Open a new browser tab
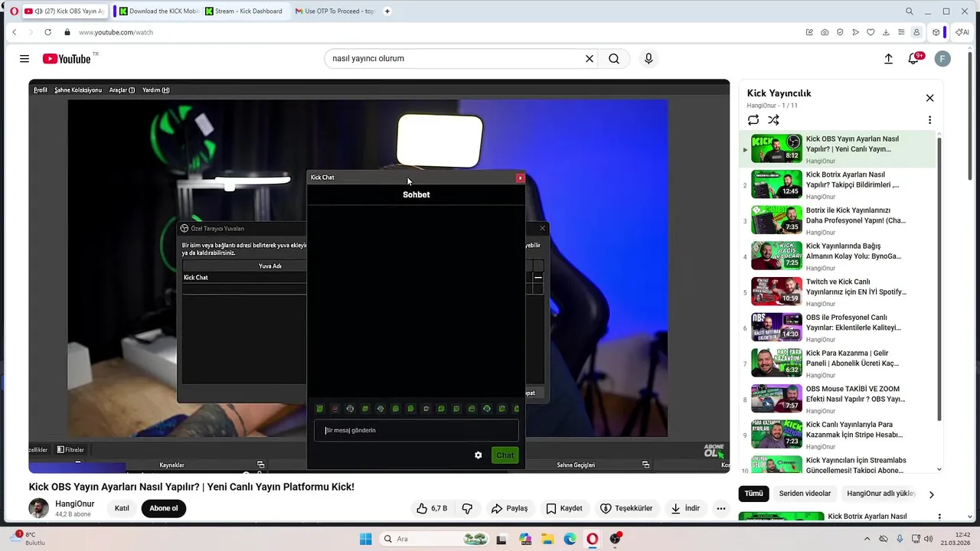This screenshot has height=551, width=980. (x=387, y=11)
